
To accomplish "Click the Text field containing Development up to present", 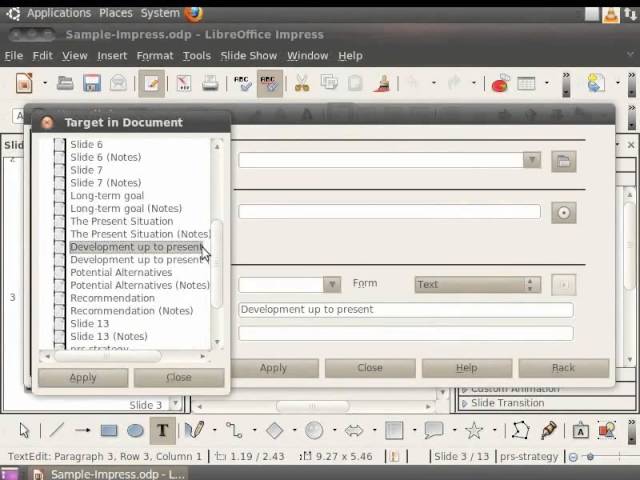I will pyautogui.click(x=406, y=310).
